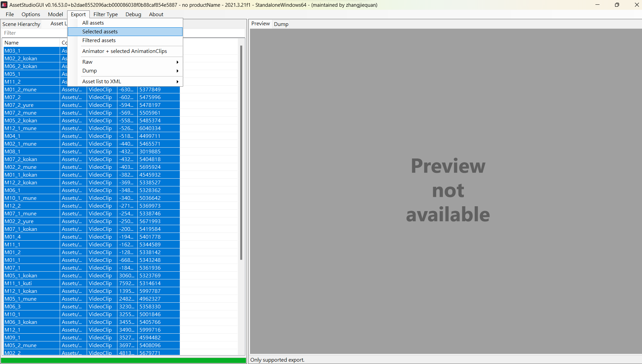Viewport: 642px width, 364px height.
Task: Restore down the application window
Action: point(617,5)
